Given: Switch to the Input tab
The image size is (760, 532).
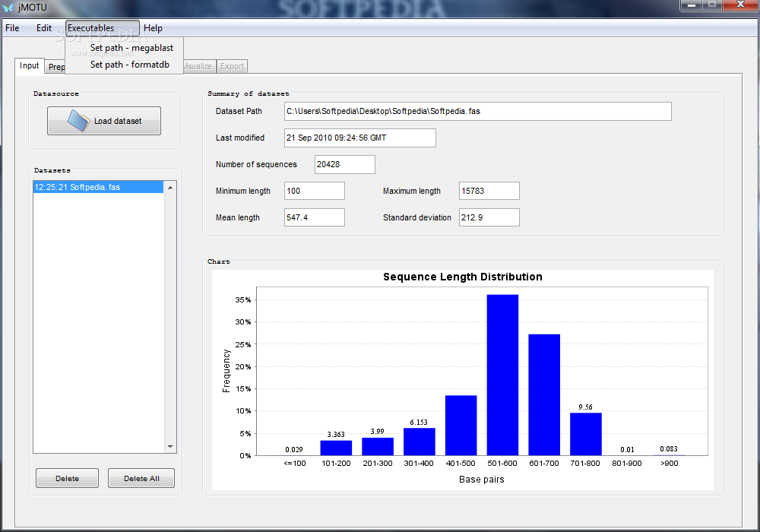Looking at the screenshot, I should 29,66.
